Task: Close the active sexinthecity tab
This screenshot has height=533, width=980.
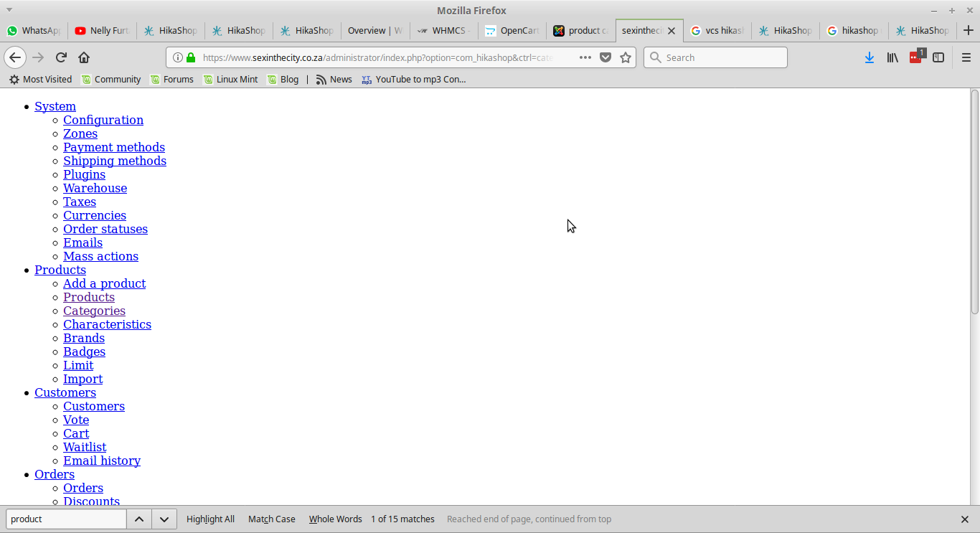Action: point(672,31)
